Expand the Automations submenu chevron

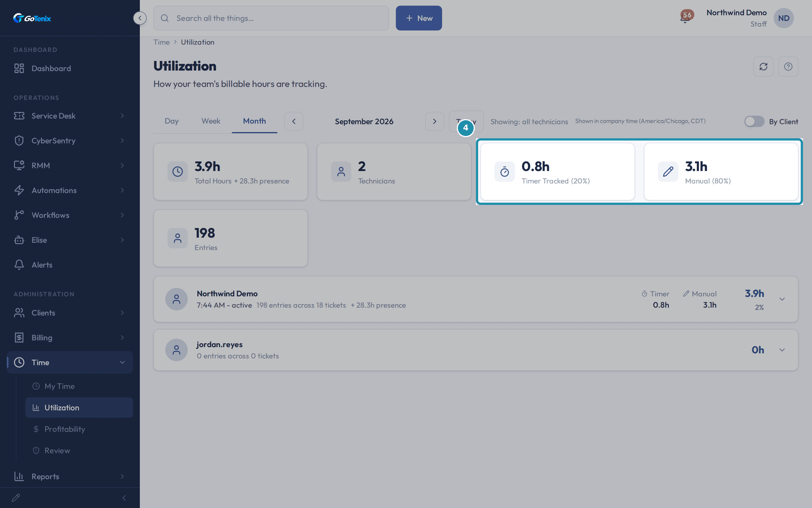(x=122, y=190)
